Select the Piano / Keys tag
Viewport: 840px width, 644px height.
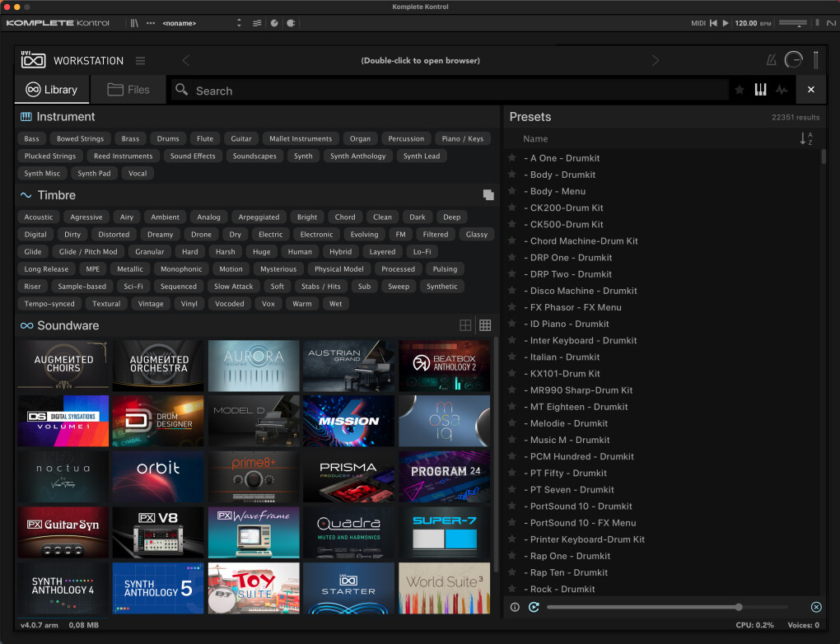(x=462, y=139)
